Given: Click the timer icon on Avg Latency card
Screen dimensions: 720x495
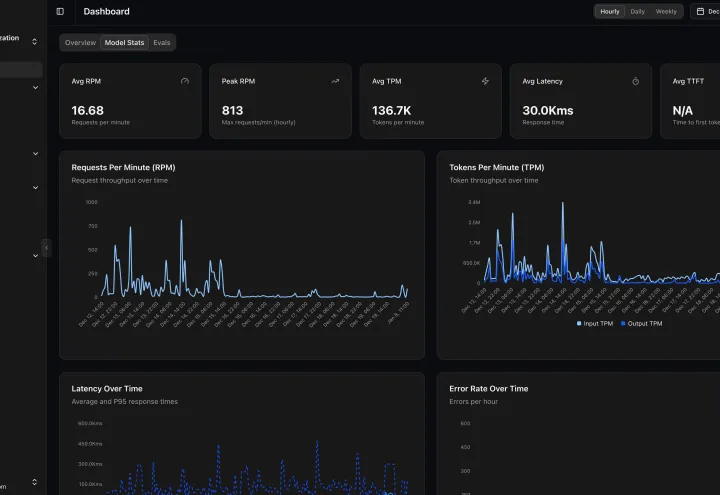Looking at the screenshot, I should point(636,81).
